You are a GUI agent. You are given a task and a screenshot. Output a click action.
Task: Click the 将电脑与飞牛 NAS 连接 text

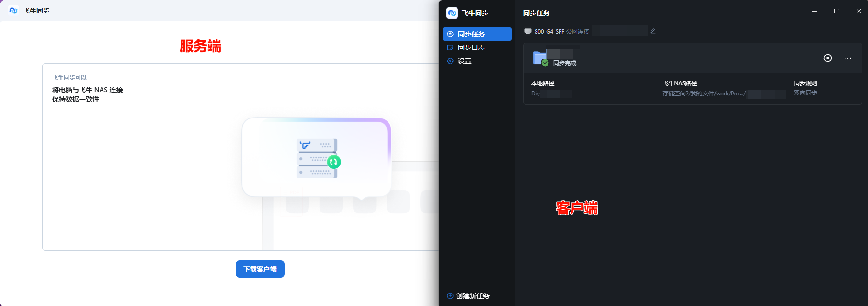tap(88, 90)
